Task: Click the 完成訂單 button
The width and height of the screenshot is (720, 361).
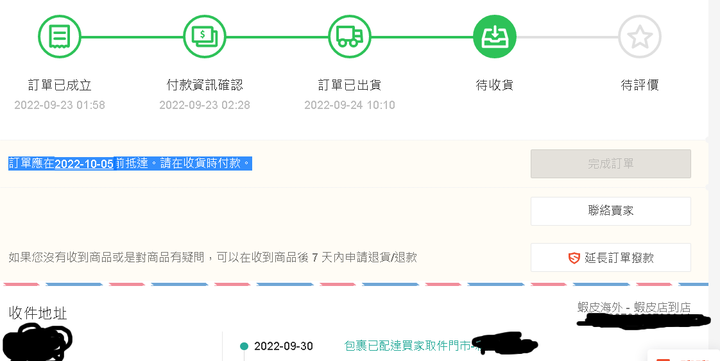Action: pos(611,164)
